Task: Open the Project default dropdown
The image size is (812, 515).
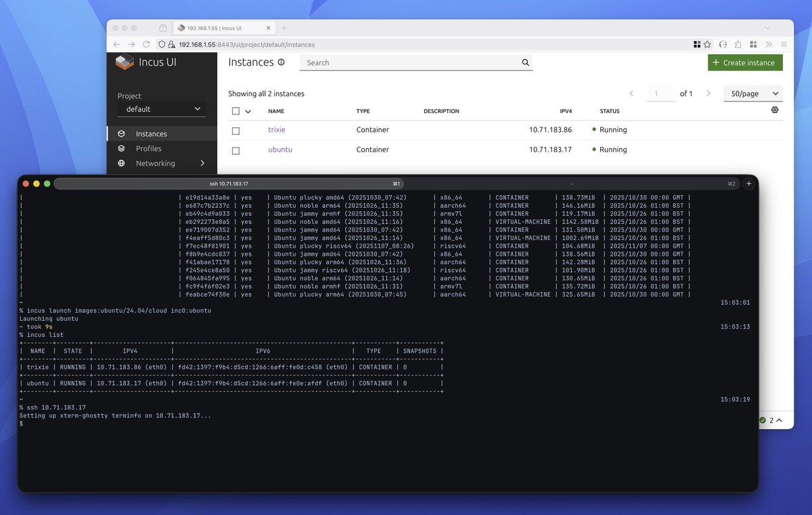Action: pos(161,109)
